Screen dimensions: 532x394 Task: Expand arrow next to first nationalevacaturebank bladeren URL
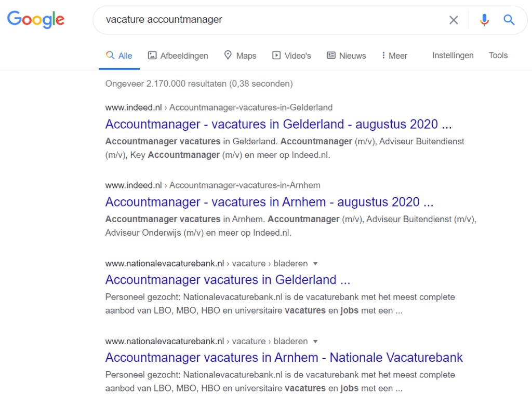coord(315,264)
